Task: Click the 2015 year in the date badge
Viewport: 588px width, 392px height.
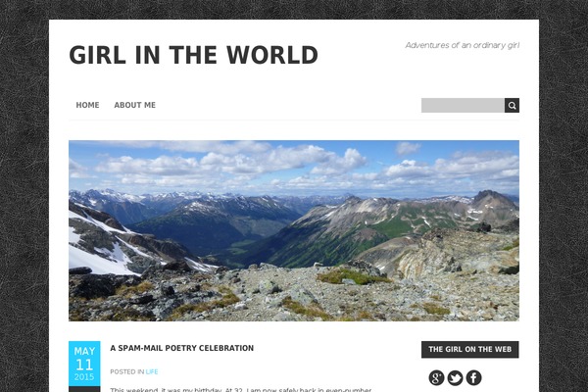Action: 84,377
